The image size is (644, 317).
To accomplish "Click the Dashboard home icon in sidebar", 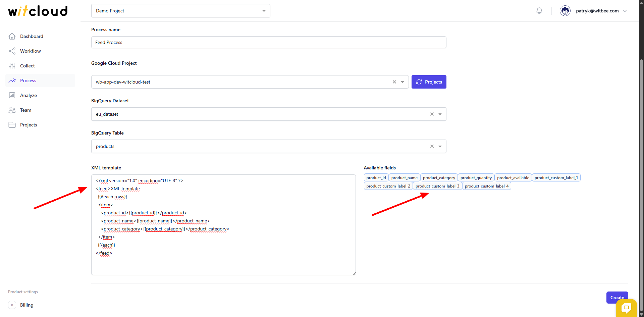I will click(12, 36).
